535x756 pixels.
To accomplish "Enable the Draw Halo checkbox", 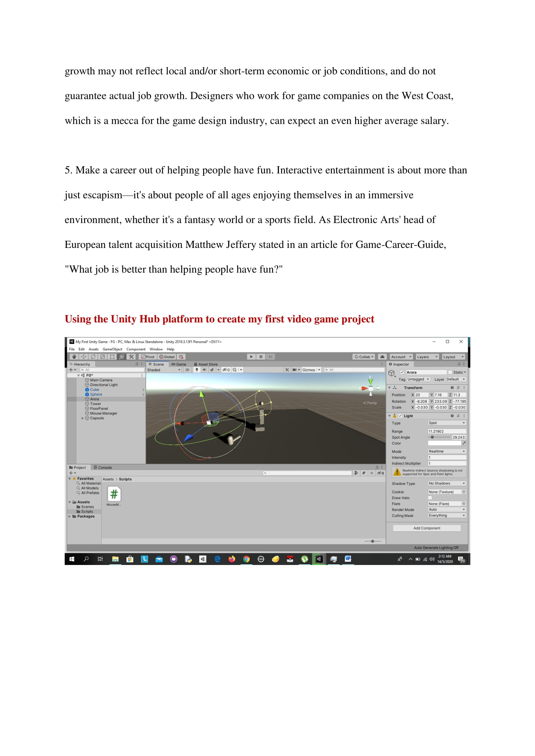I will point(430,498).
